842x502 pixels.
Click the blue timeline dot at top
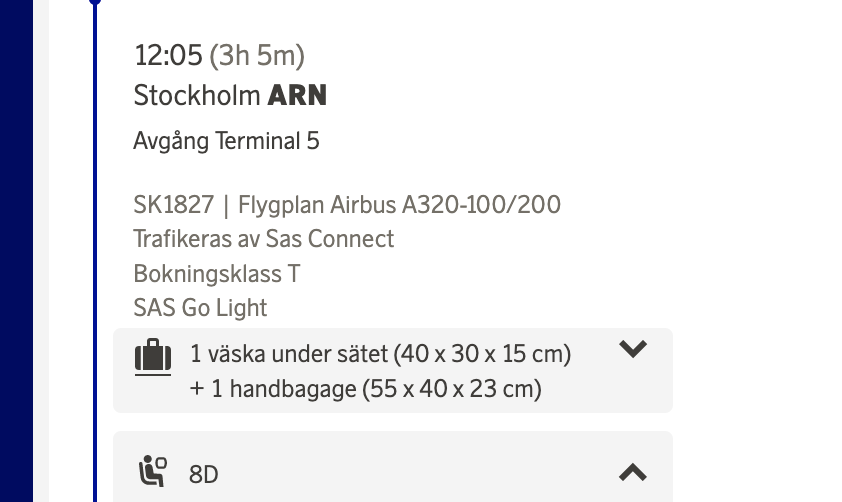pyautogui.click(x=95, y=2)
